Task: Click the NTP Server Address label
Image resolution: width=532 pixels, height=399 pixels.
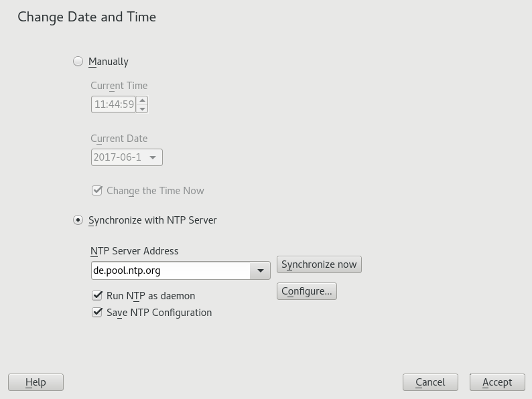Action: [135, 251]
